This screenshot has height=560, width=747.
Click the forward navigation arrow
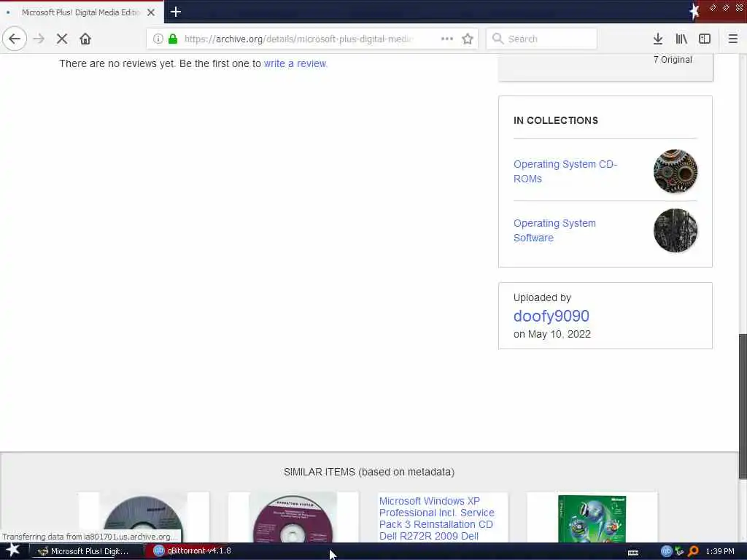pyautogui.click(x=39, y=39)
